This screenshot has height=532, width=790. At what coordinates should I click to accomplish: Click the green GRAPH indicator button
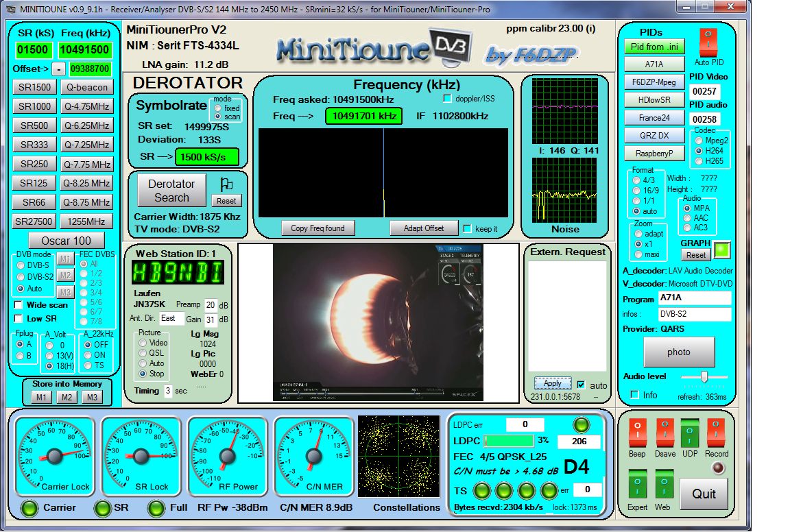[722, 250]
